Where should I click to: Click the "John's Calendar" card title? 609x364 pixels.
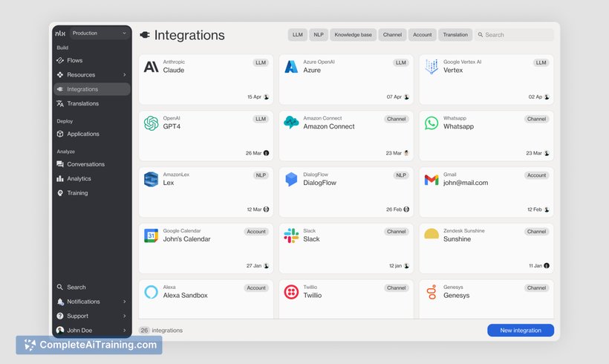click(186, 239)
